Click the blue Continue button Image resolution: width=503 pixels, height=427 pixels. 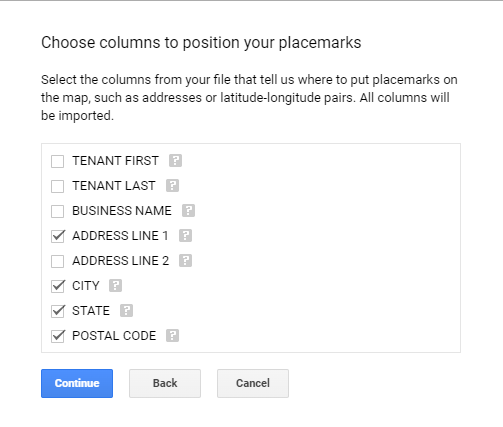[77, 383]
